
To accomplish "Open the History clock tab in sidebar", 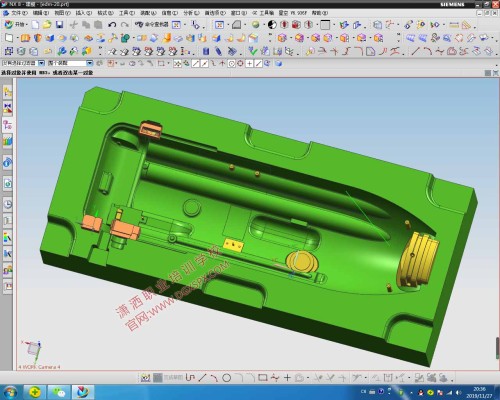I will (8, 204).
